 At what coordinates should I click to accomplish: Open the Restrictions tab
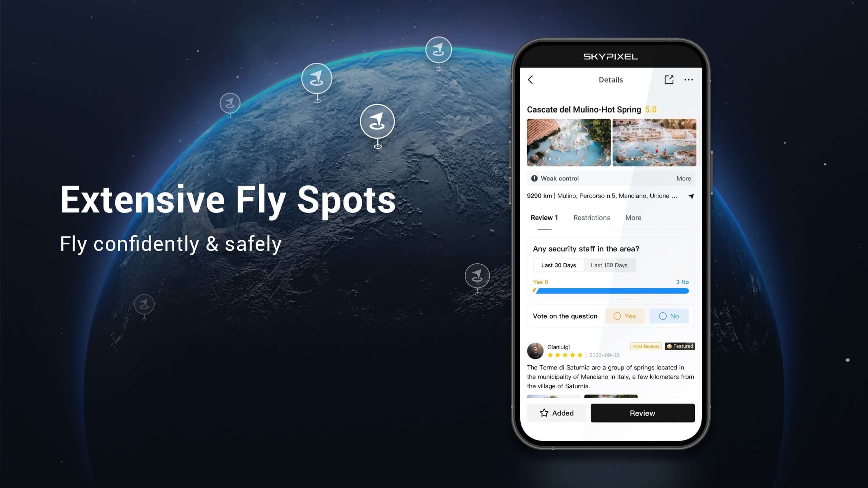coord(591,217)
